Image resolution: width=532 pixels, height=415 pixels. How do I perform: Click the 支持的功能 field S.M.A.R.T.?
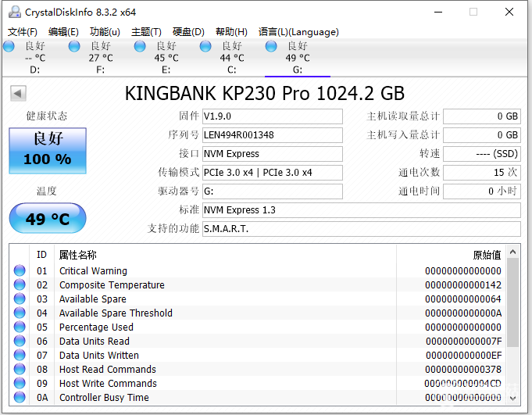tap(362, 229)
